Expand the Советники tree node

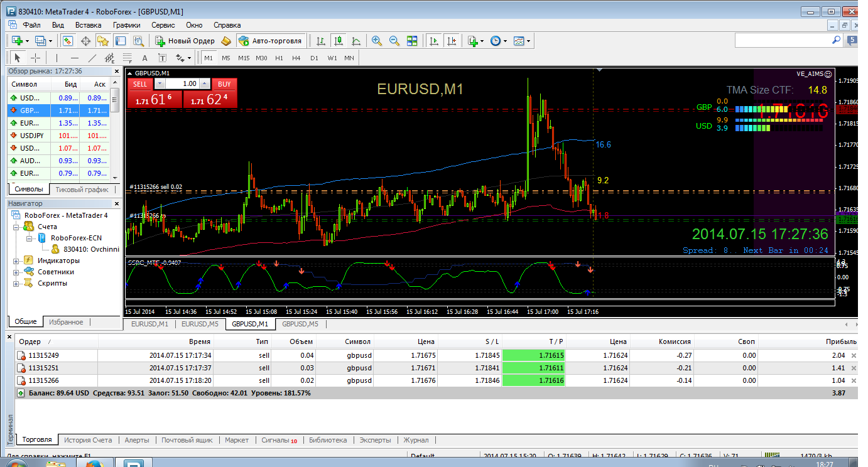pyautogui.click(x=17, y=272)
